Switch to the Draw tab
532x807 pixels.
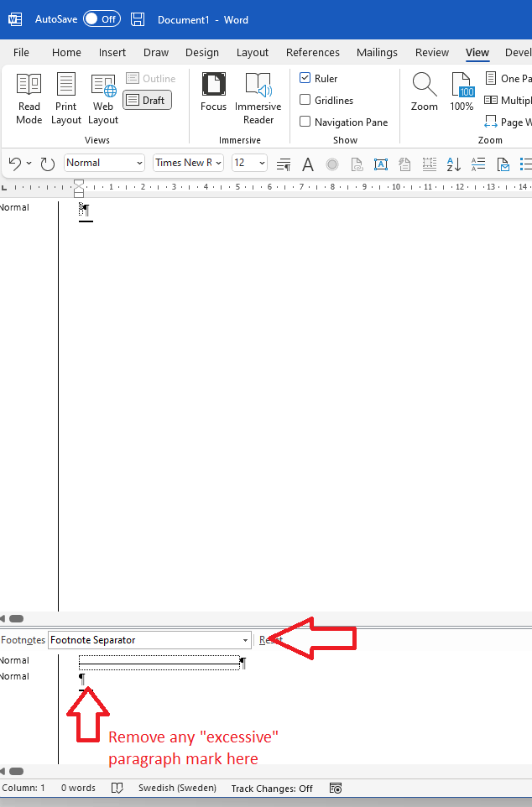[x=156, y=53]
